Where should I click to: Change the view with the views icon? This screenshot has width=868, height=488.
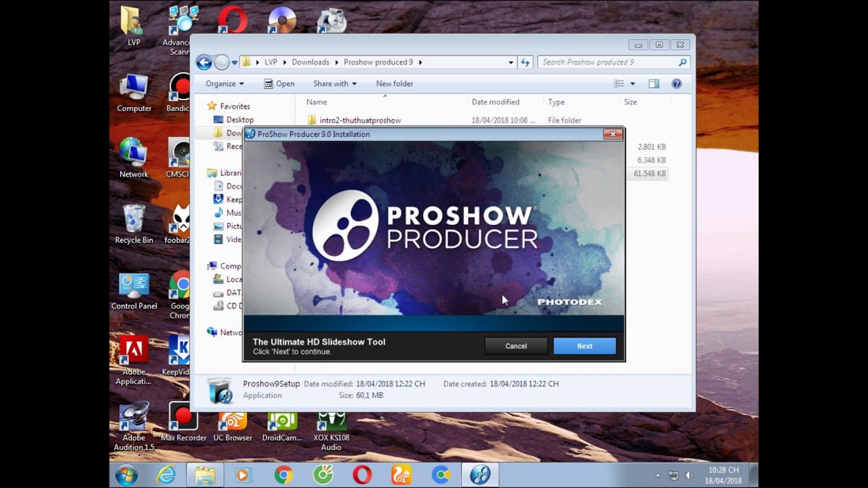point(619,83)
